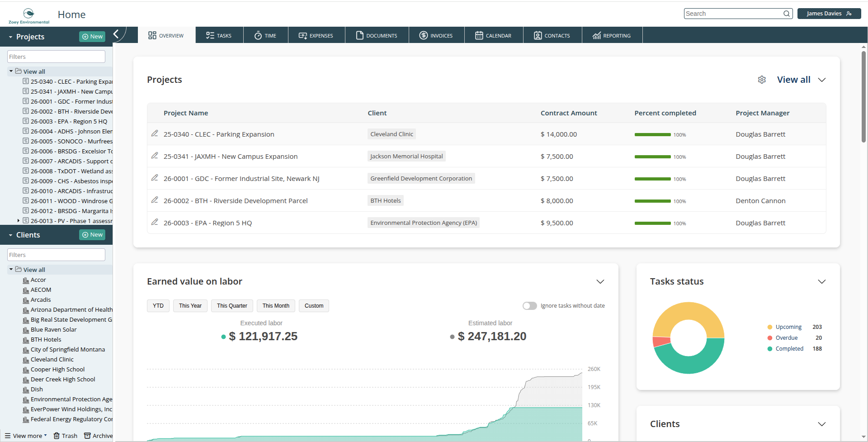This screenshot has height=442, width=868.
Task: Switch to the Tasks tab
Action: pyautogui.click(x=219, y=35)
